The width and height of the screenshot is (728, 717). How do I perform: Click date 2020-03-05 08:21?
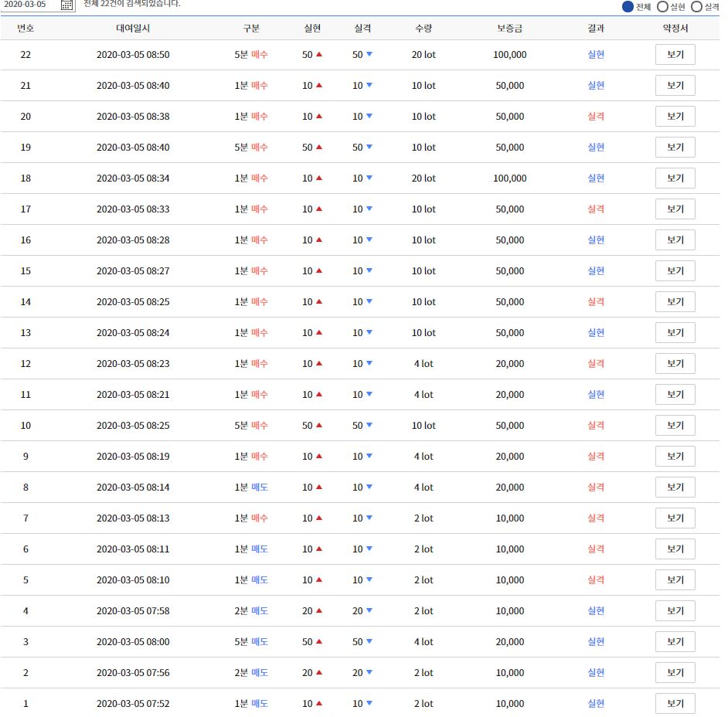click(133, 395)
